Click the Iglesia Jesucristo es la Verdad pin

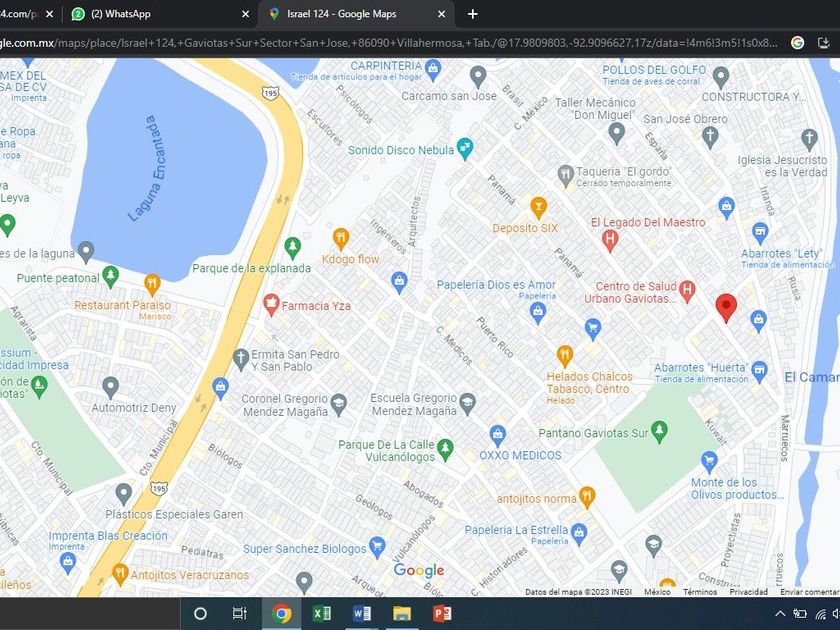pyautogui.click(x=809, y=139)
